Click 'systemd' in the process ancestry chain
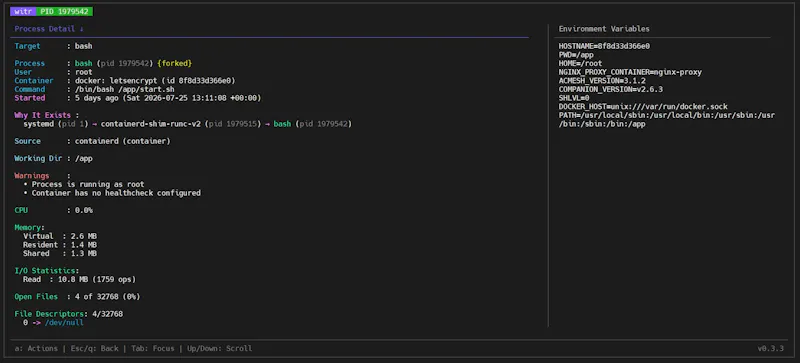The image size is (800, 363). click(38, 124)
